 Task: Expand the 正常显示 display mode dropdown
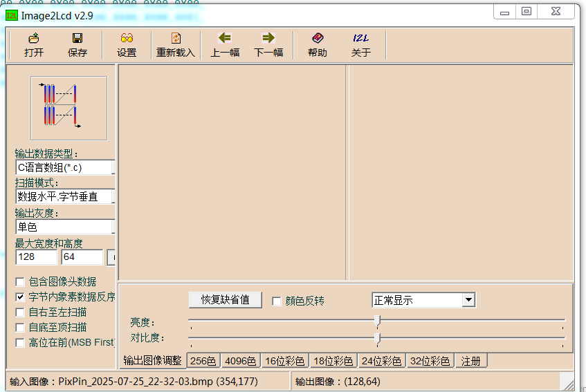[468, 300]
